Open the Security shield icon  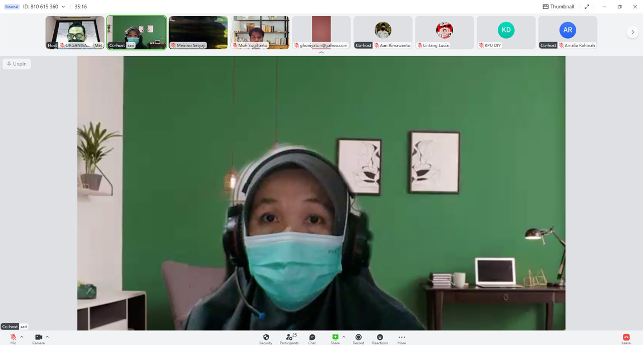click(266, 338)
